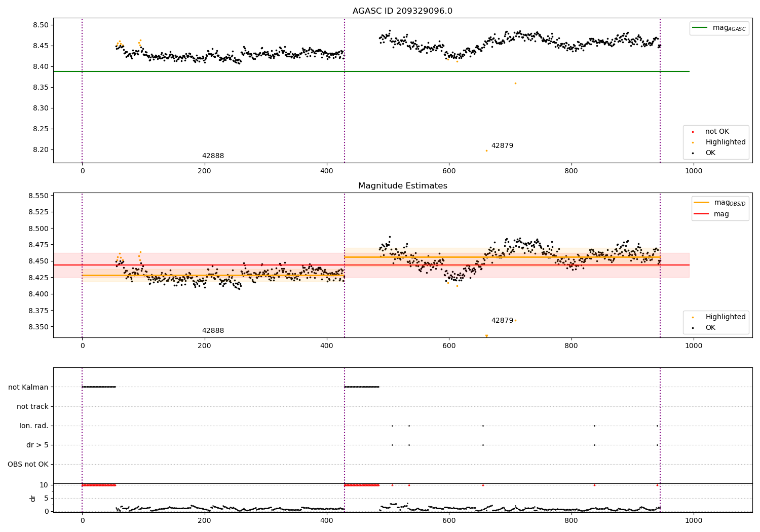Screen dimensions: 760x532
Task: Click the Magnitude Estimates subplot title
Action: pyautogui.click(x=402, y=186)
